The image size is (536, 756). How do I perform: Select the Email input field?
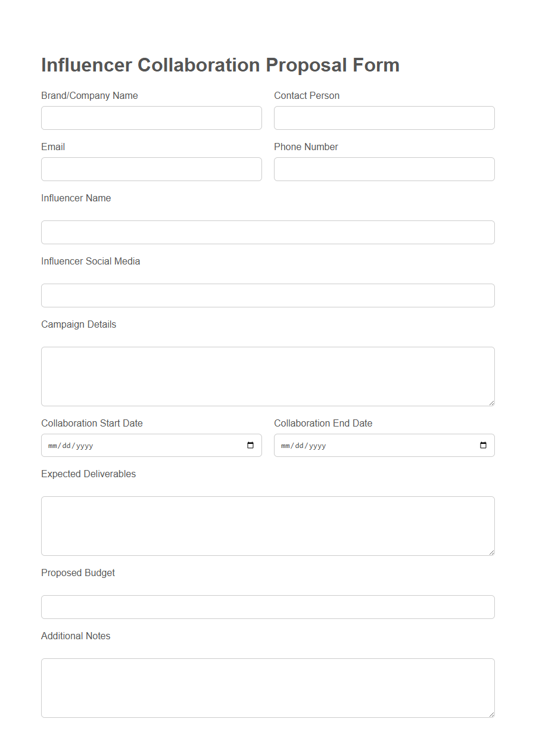(151, 169)
